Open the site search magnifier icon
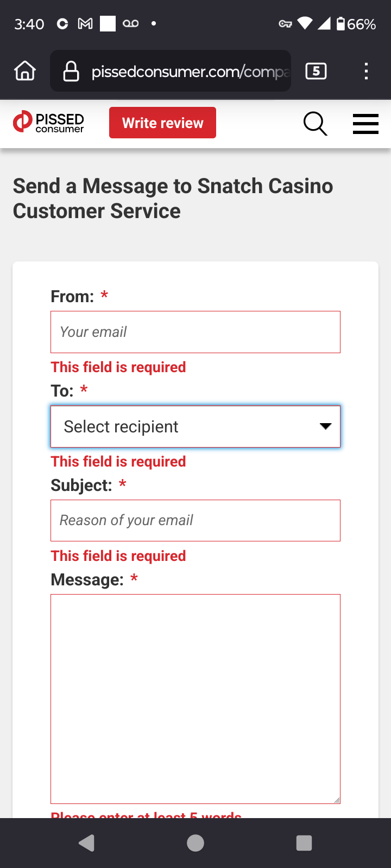Screen dimensions: 391x868 pos(315,124)
